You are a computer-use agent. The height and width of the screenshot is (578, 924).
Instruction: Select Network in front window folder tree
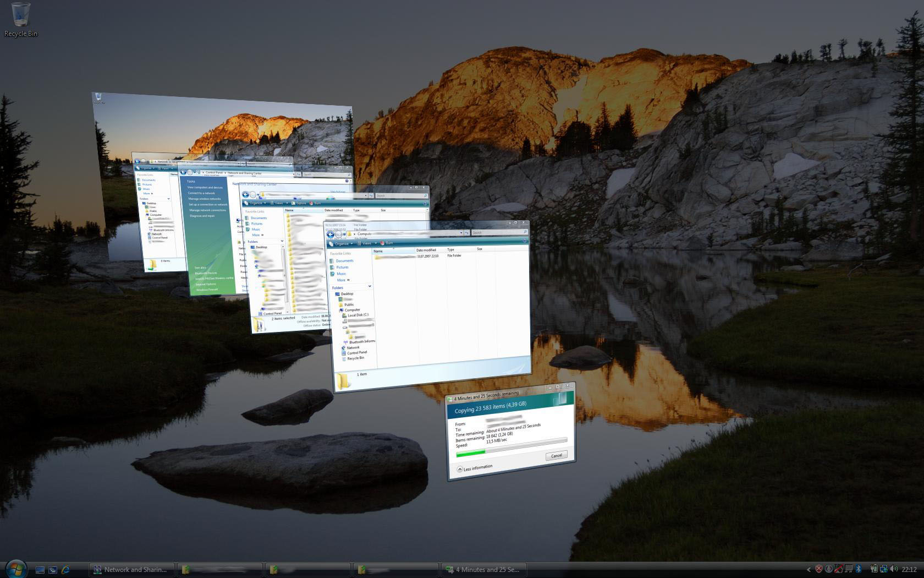pyautogui.click(x=350, y=347)
